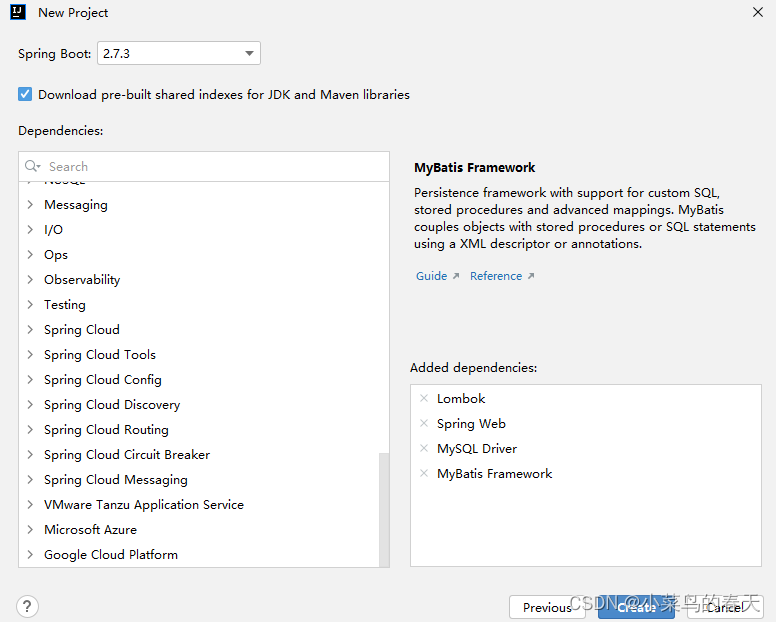Select the Microsoft Azure label

(90, 529)
